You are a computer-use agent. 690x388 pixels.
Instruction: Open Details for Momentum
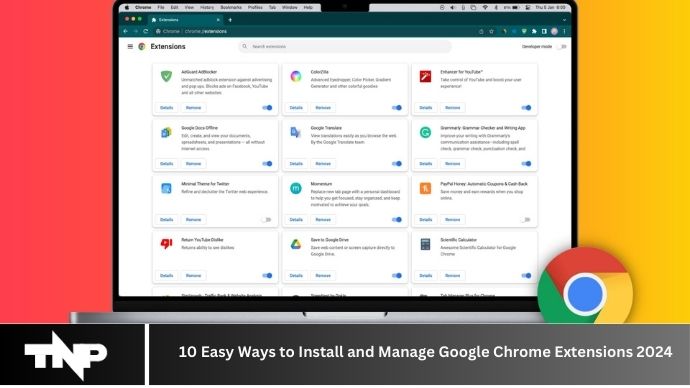[x=296, y=220]
